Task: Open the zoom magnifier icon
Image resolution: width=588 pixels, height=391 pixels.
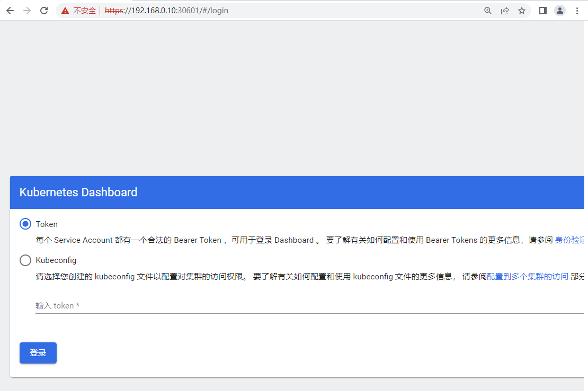Action: coord(487,11)
